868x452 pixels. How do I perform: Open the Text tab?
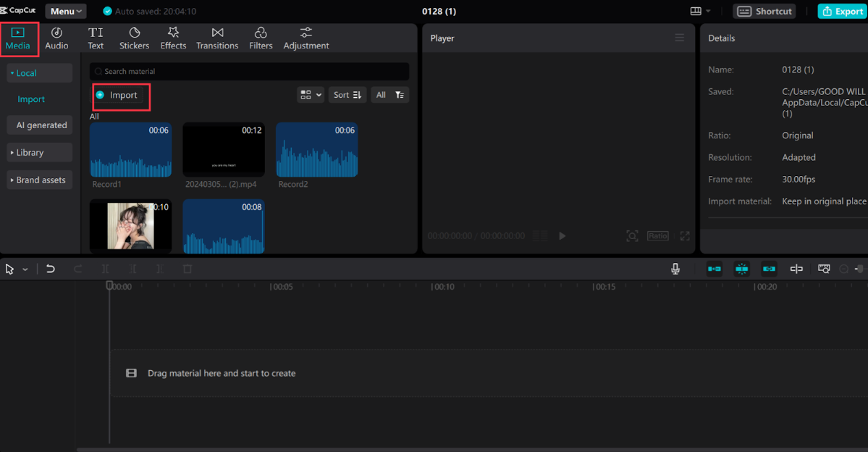(96, 39)
